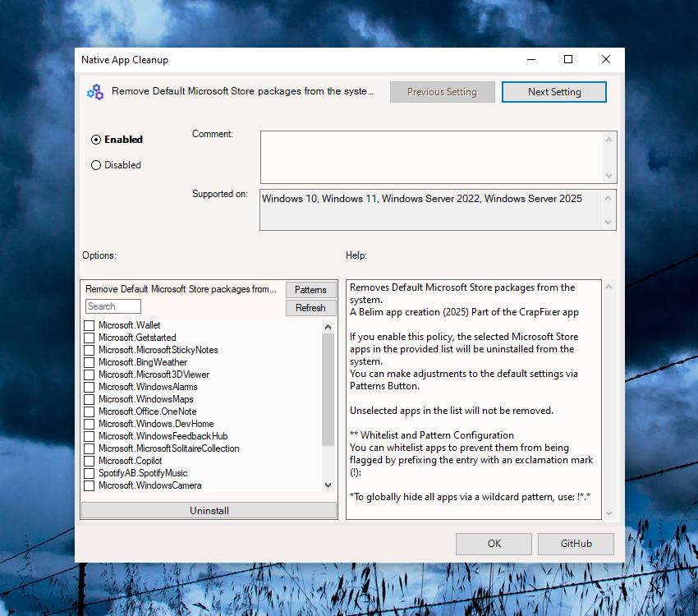The height and width of the screenshot is (616, 698).
Task: Check the SpotifyAB.SpotifyMusic checkbox
Action: [89, 473]
